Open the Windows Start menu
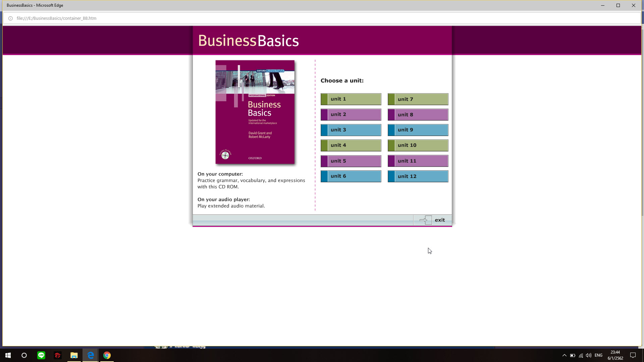 point(8,355)
